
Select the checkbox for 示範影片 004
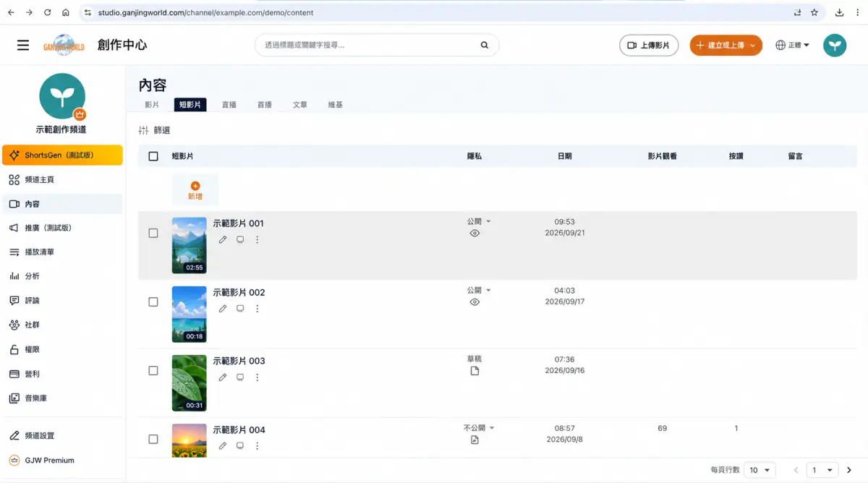(x=153, y=439)
